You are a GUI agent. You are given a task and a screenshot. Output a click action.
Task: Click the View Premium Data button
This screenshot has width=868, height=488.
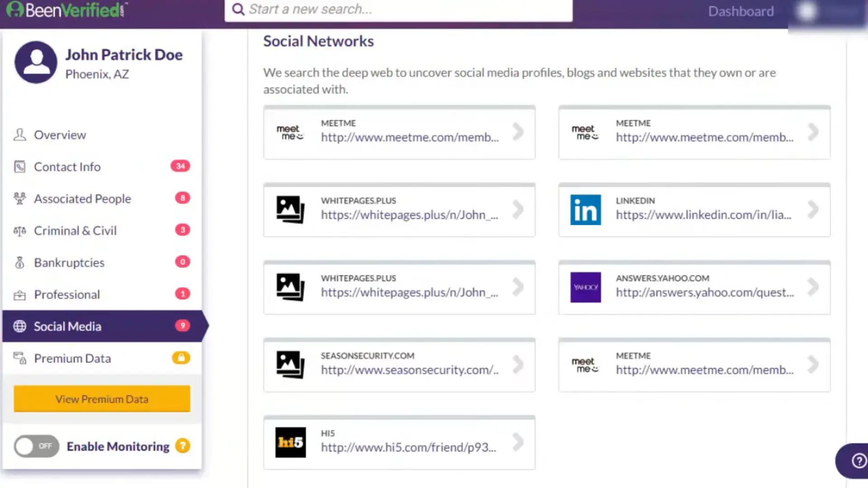point(102,399)
